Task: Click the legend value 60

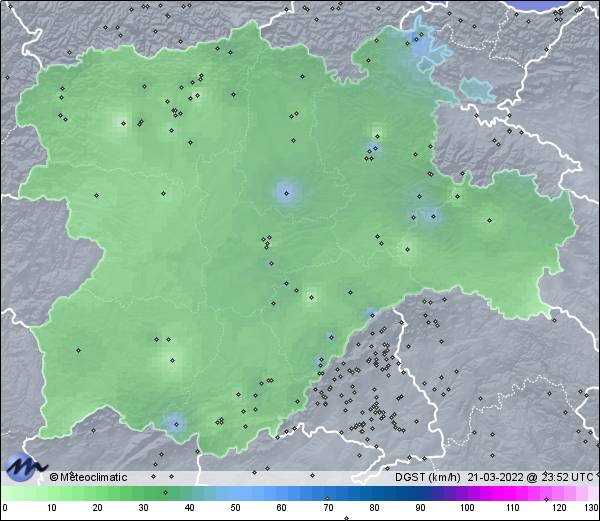Action: click(282, 508)
